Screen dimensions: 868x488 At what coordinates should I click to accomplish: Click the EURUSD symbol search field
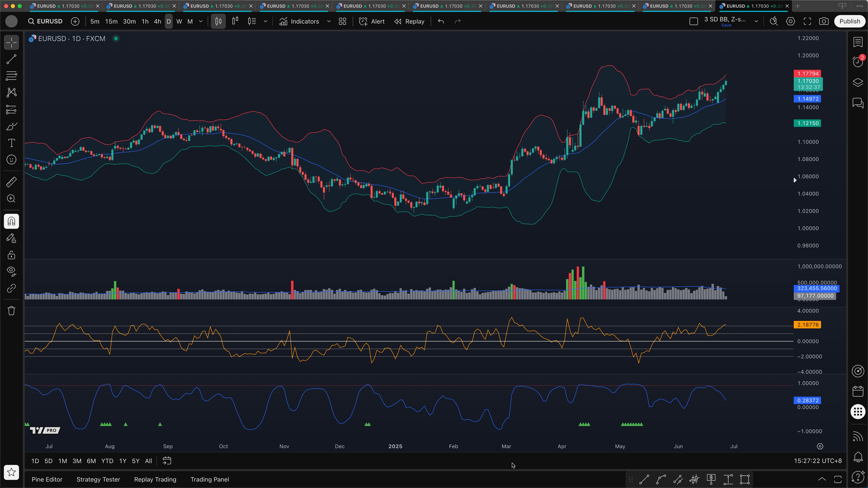pos(45,21)
